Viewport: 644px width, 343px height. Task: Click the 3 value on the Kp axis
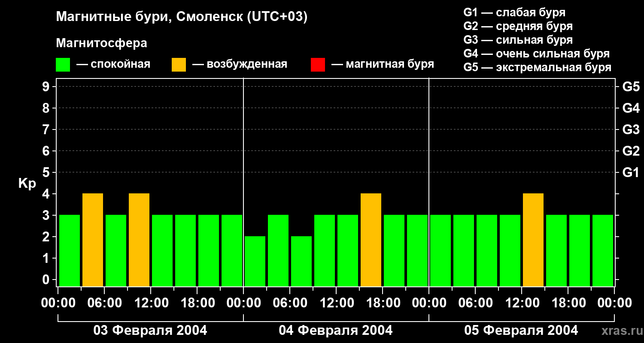[x=47, y=215]
